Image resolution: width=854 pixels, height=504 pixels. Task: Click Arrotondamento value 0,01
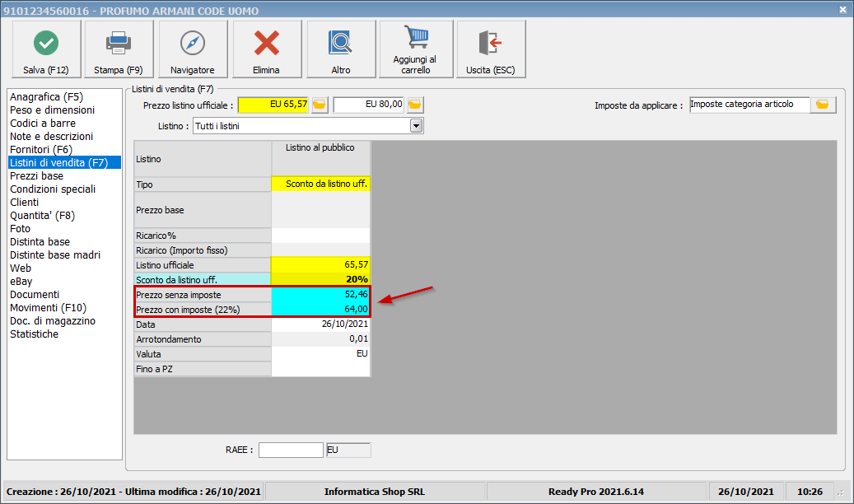pyautogui.click(x=320, y=339)
